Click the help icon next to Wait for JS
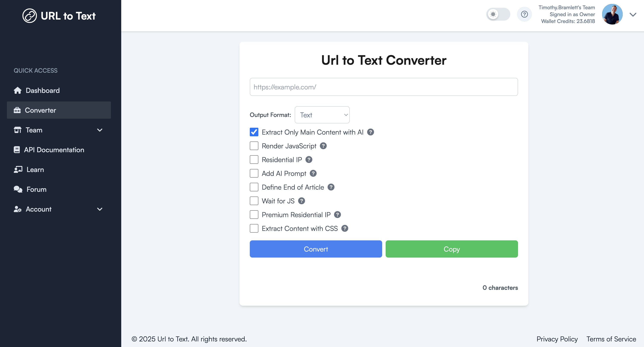The height and width of the screenshot is (347, 644). (302, 201)
